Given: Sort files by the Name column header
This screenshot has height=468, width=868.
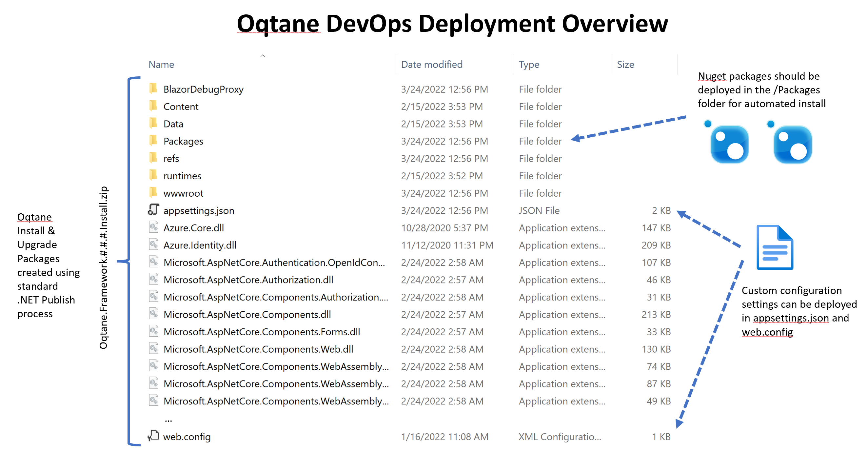Looking at the screenshot, I should (161, 64).
